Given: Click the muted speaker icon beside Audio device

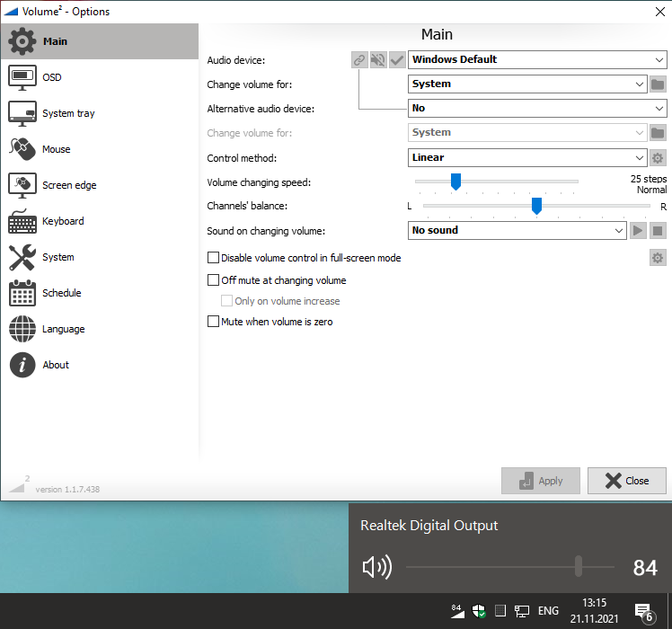Looking at the screenshot, I should click(378, 60).
